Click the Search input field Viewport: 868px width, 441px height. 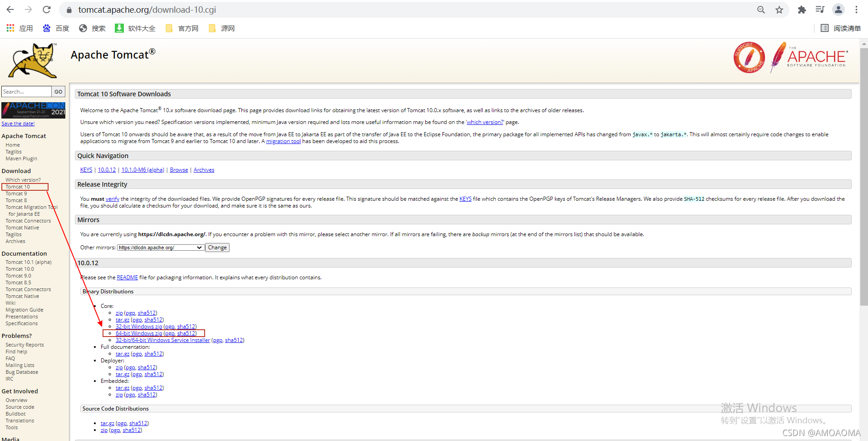(26, 92)
